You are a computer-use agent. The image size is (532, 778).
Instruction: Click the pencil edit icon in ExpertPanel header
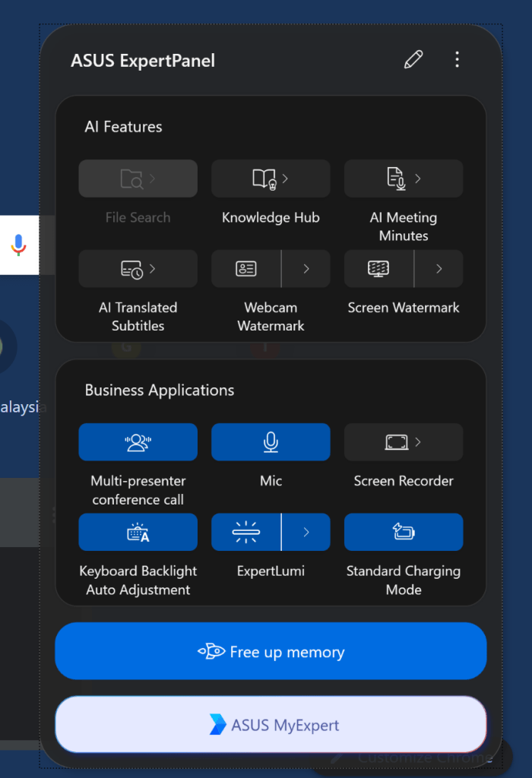pos(413,59)
